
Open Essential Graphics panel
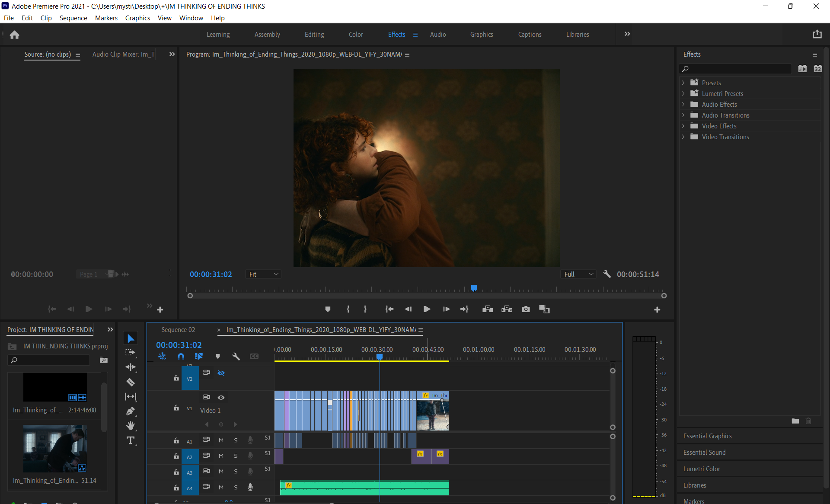(707, 436)
